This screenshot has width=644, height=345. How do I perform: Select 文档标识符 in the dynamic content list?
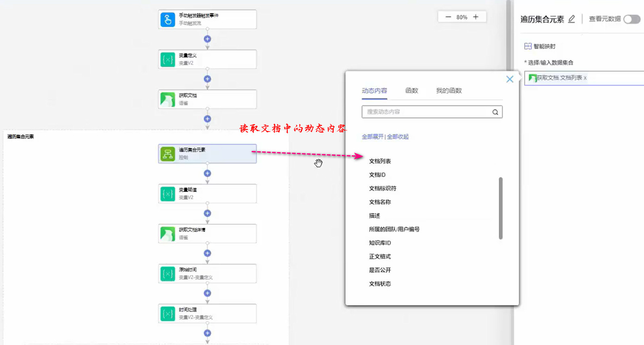coord(382,188)
